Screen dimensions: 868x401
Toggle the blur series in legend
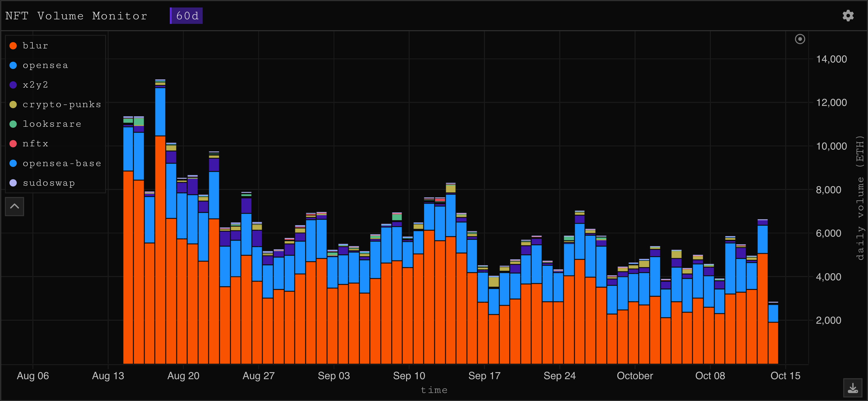[35, 46]
